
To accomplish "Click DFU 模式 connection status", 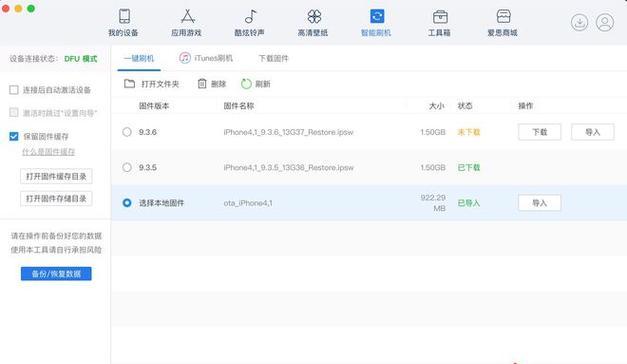I will click(81, 59).
